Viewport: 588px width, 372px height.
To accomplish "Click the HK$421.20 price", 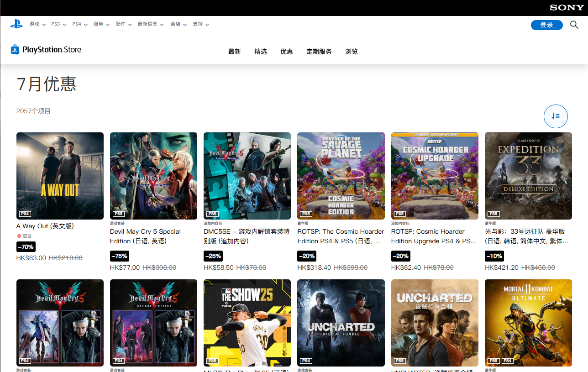I will point(502,267).
